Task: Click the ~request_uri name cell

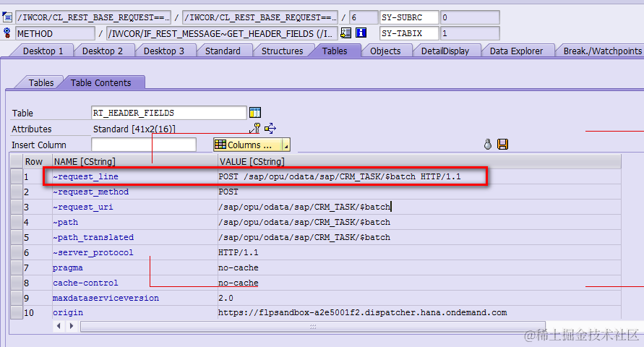Action: point(134,207)
